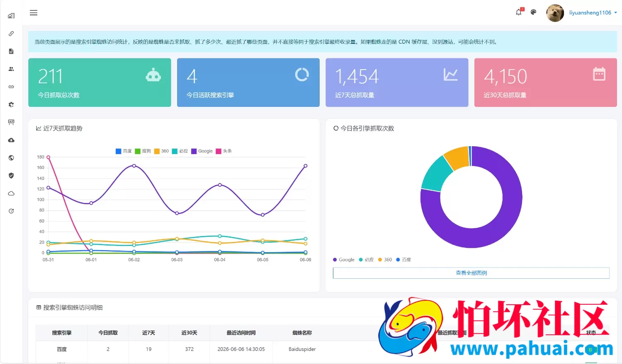Click the ring icon on active engines card
This screenshot has height=364, width=622.
pos(302,75)
